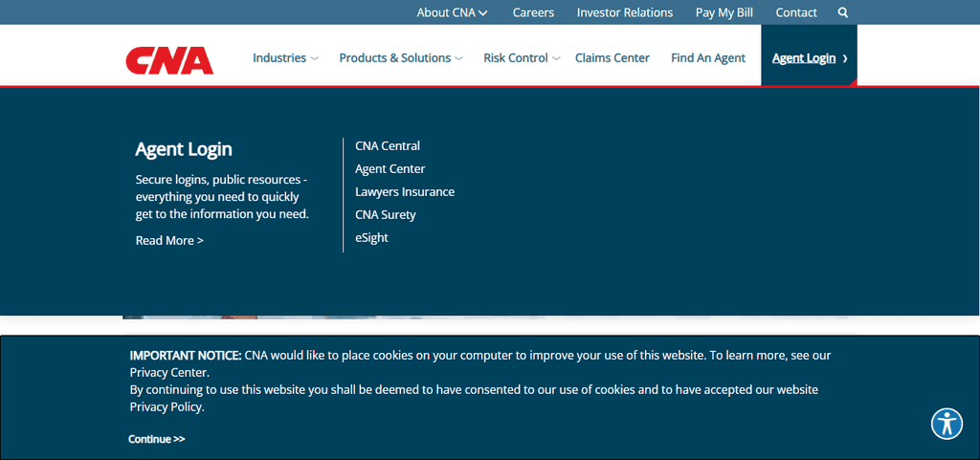The width and height of the screenshot is (980, 460).
Task: Open the Products & Solutions dropdown
Action: point(401,58)
